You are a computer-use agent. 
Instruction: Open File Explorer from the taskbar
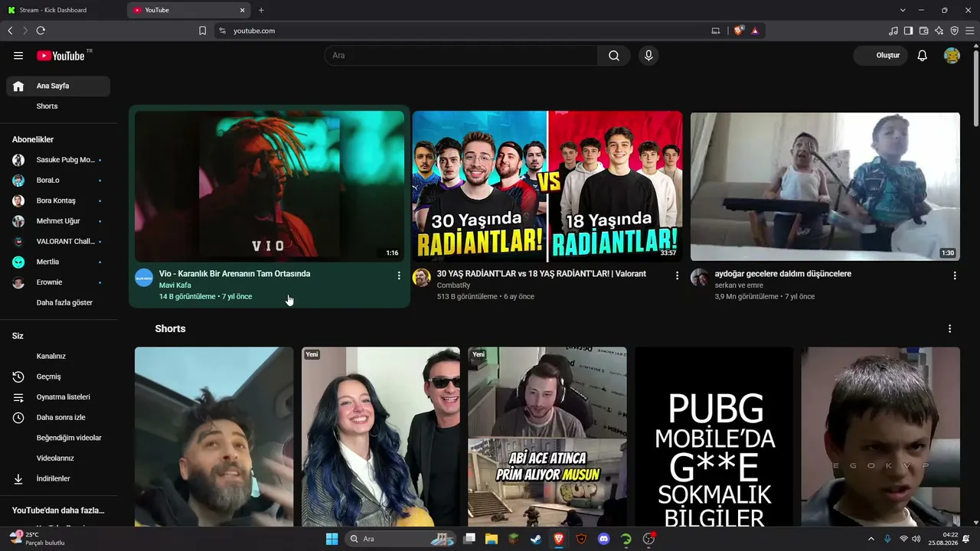492,539
